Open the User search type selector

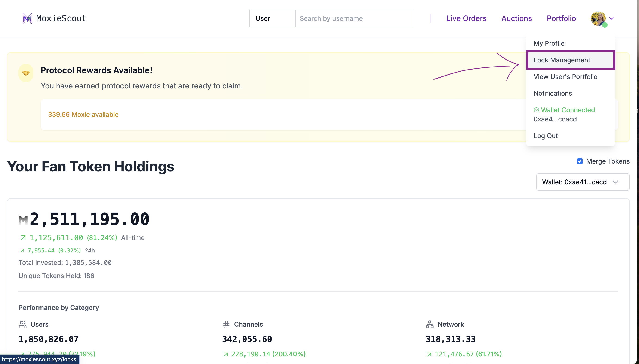click(273, 18)
